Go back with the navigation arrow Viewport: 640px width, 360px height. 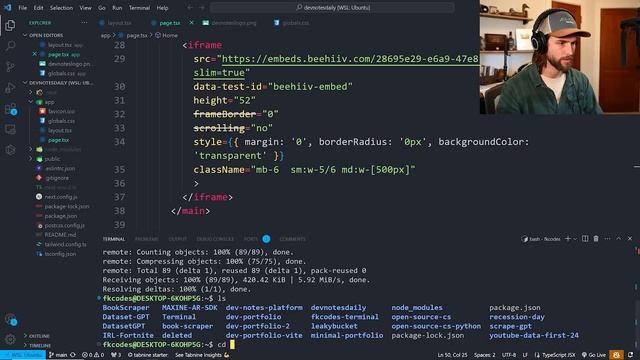190,7
